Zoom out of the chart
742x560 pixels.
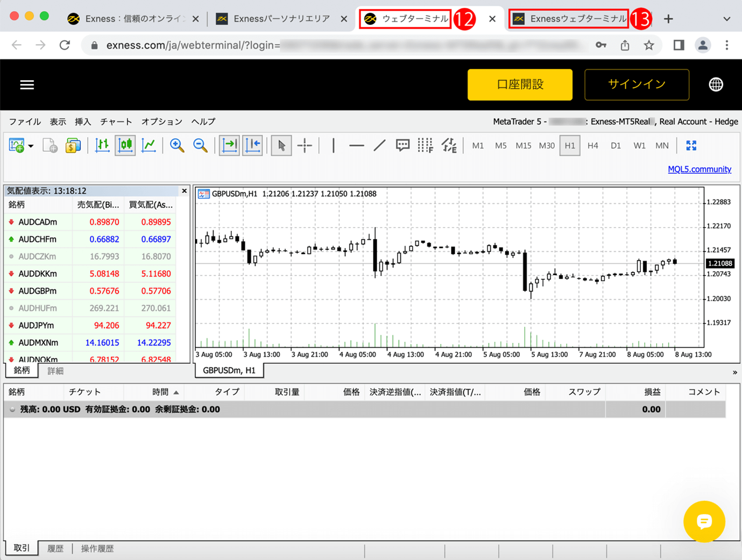[200, 145]
